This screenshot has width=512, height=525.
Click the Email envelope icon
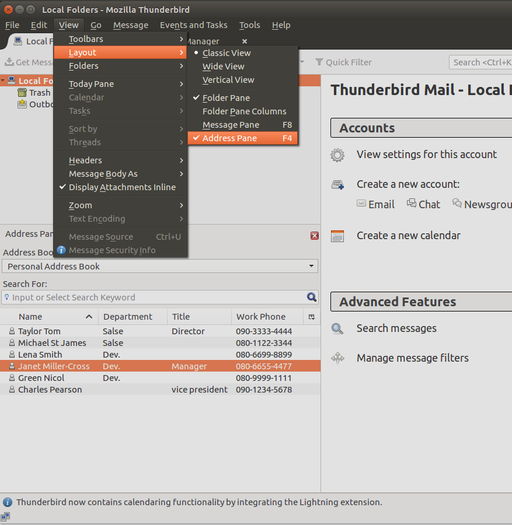(x=361, y=203)
